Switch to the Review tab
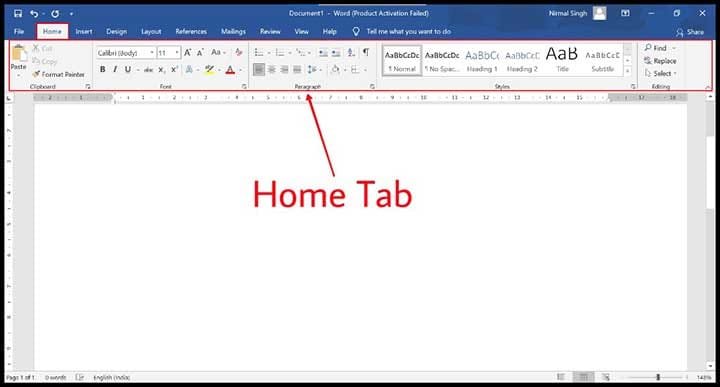Image resolution: width=720 pixels, height=387 pixels. tap(270, 31)
